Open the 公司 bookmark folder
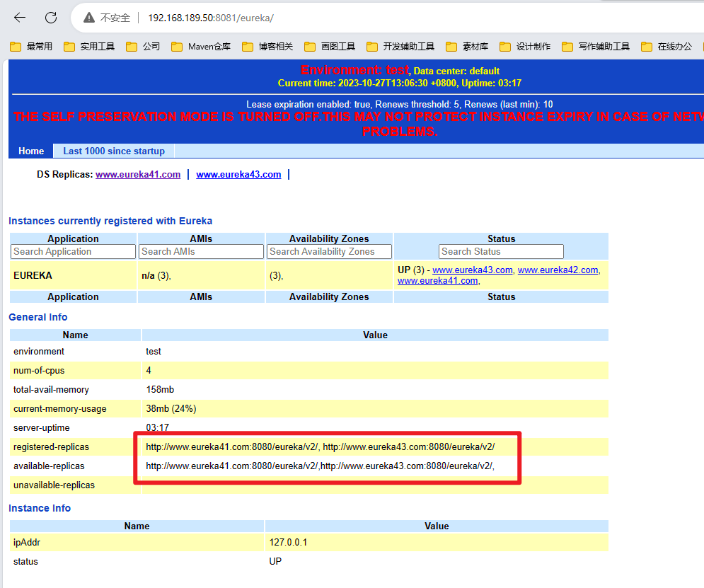 (x=143, y=46)
